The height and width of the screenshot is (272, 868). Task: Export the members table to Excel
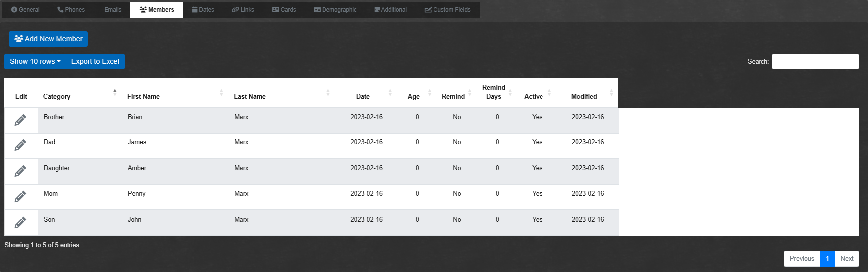(95, 61)
